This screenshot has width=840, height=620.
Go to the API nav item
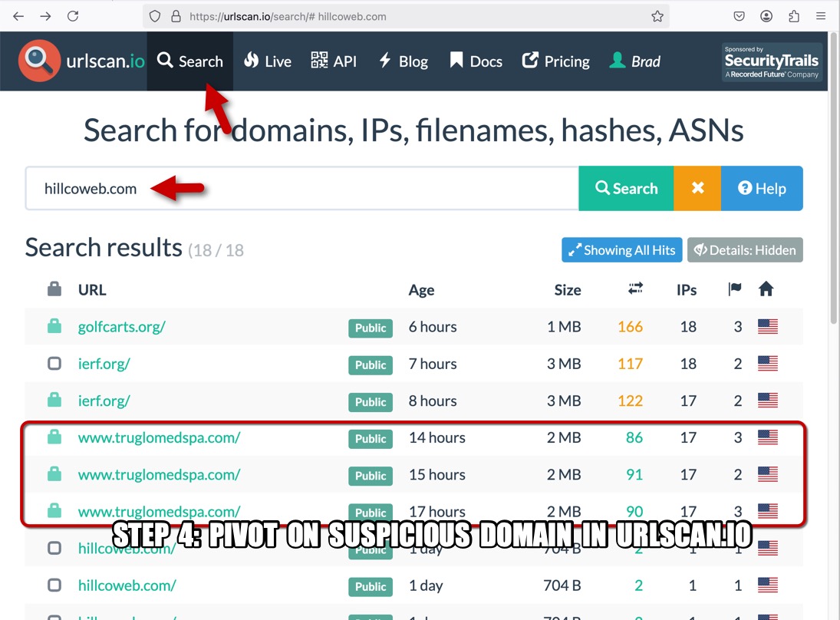pyautogui.click(x=334, y=61)
